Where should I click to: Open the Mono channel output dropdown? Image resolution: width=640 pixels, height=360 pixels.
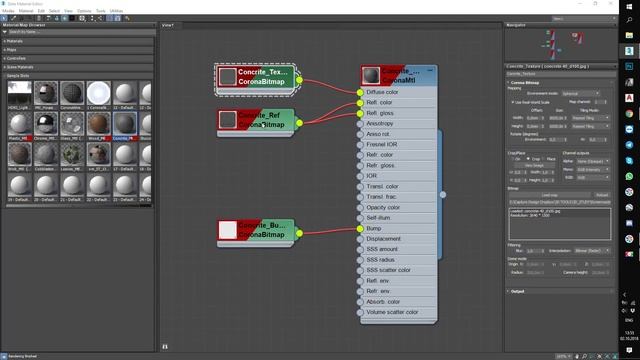pos(593,169)
